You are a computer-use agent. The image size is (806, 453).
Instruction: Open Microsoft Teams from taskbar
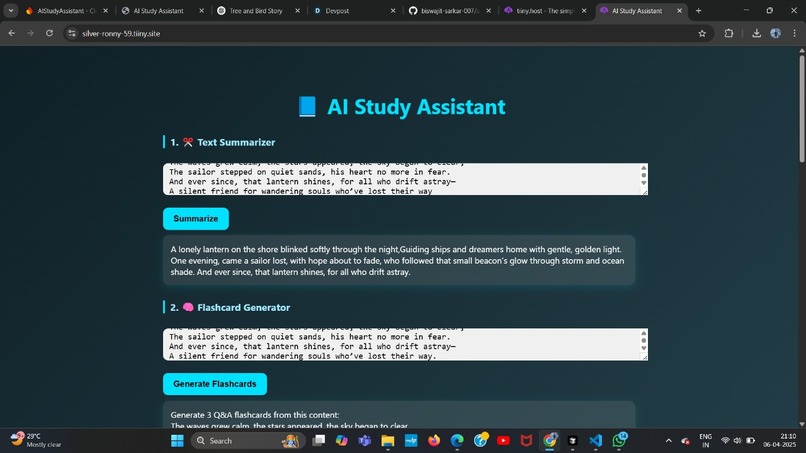click(365, 441)
